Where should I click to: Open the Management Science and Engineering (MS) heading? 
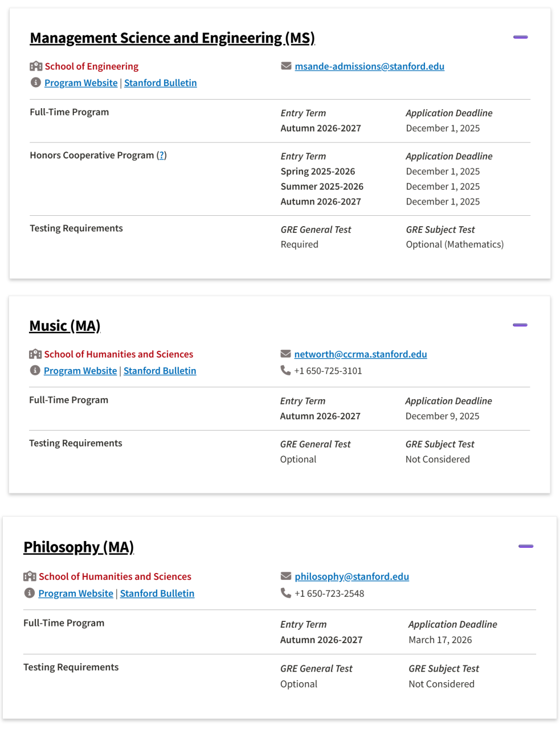[172, 38]
